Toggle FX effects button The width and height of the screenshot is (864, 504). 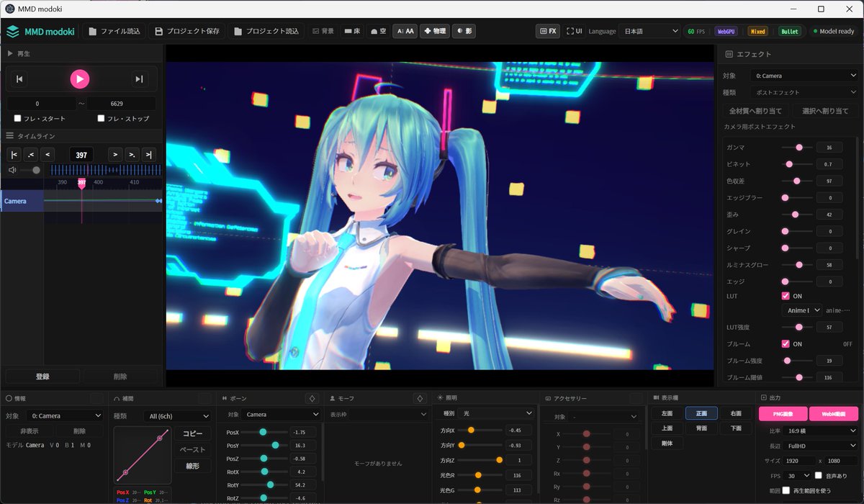click(x=548, y=32)
